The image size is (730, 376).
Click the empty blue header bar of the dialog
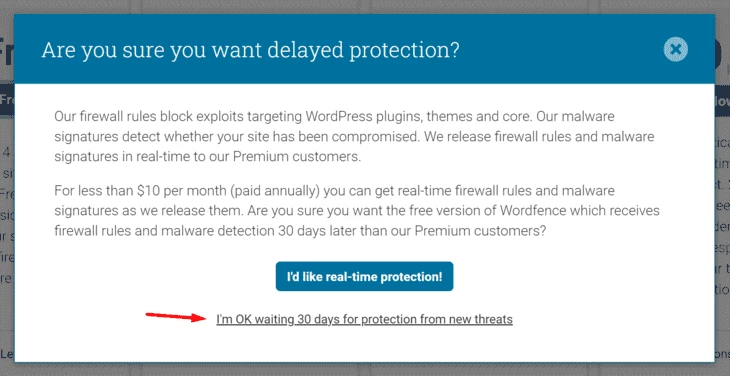[559, 49]
